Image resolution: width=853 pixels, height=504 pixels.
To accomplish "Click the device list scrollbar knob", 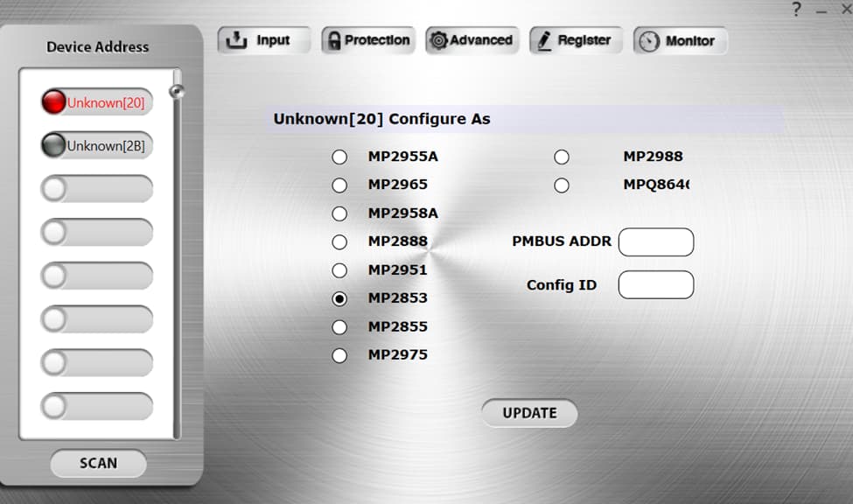I will point(177,91).
